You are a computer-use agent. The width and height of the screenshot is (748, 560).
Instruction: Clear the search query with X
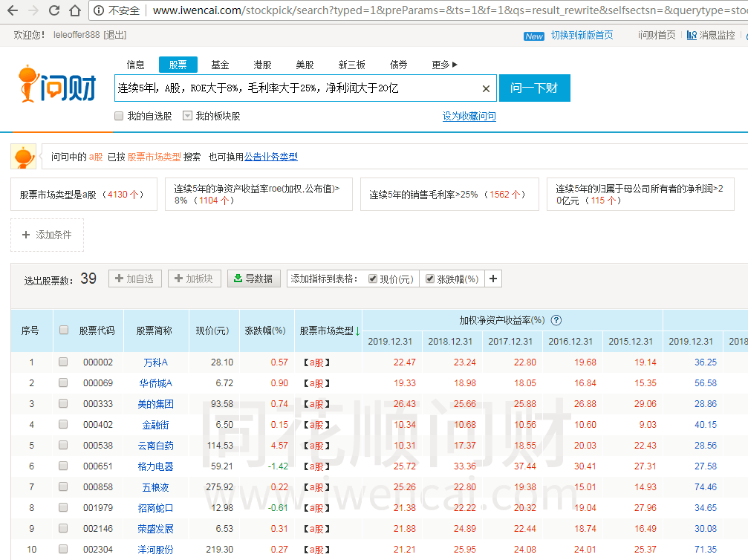click(x=486, y=88)
